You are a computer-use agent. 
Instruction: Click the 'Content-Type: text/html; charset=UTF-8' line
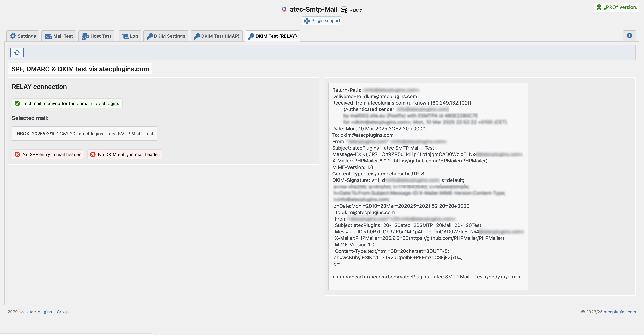378,174
